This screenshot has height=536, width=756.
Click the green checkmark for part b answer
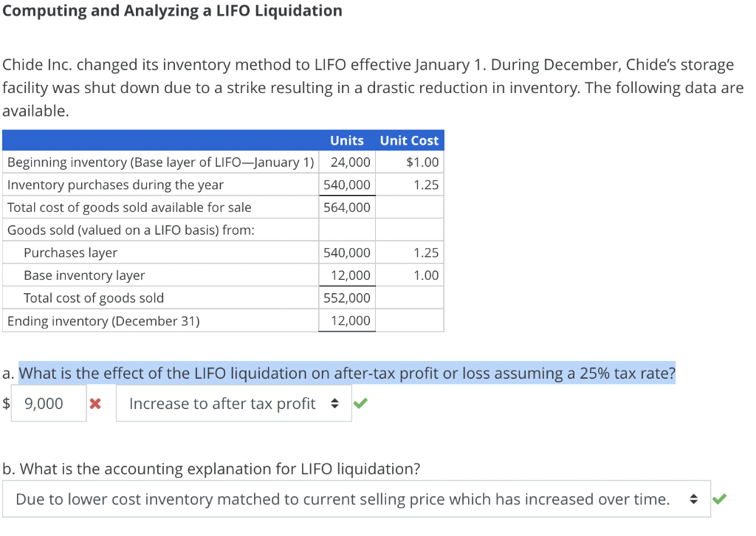point(720,498)
